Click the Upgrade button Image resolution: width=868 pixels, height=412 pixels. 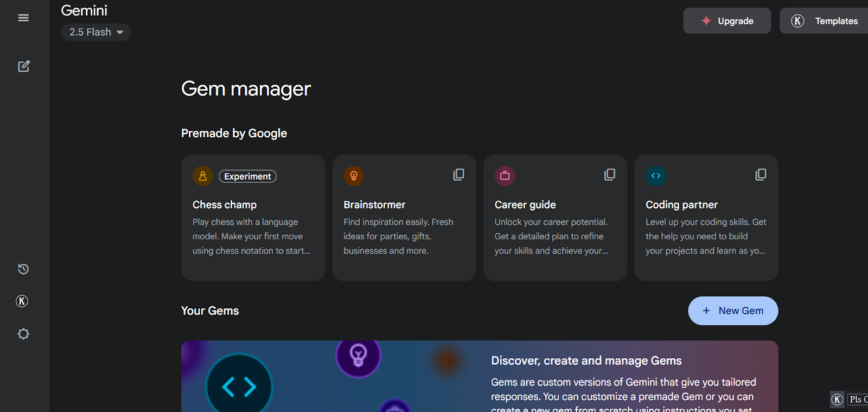(727, 21)
